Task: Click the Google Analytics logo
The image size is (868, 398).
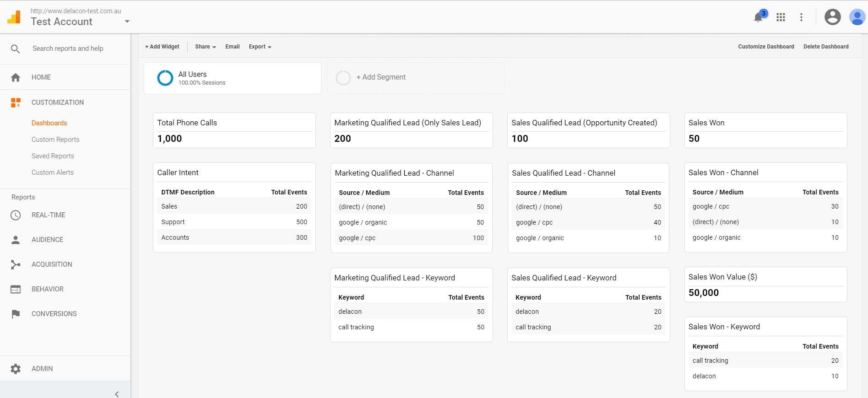Action: [x=14, y=17]
